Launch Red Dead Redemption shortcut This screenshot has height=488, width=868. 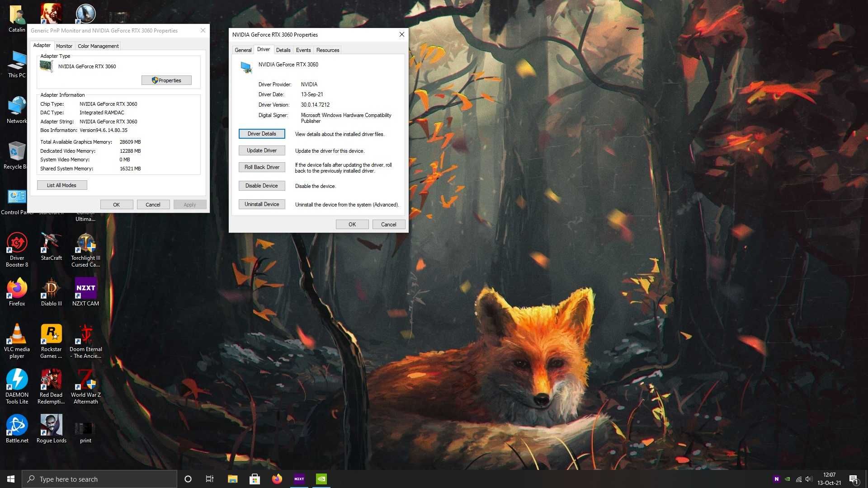(51, 387)
